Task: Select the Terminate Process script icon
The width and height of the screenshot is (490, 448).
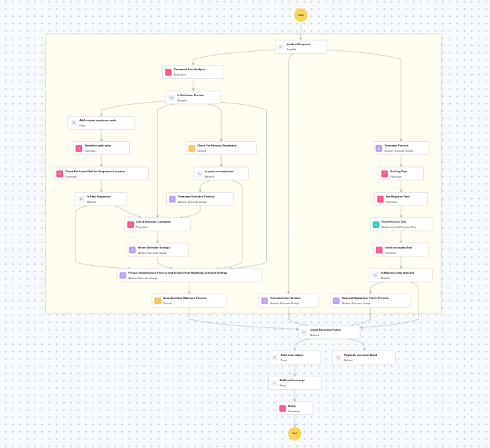Action: 379,148
